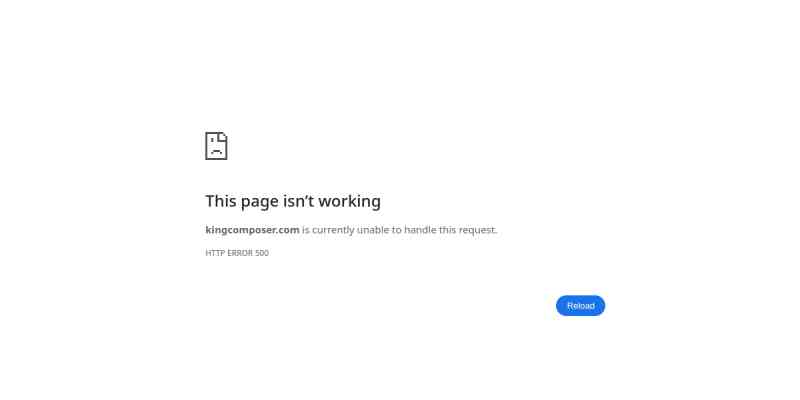Click the sad face document icon
800x400 pixels.
[216, 146]
